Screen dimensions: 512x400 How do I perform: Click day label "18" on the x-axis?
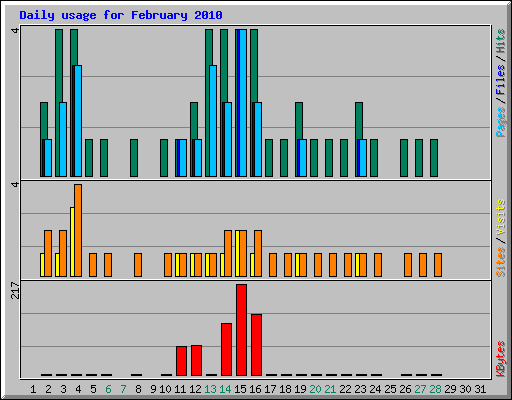coord(285,389)
